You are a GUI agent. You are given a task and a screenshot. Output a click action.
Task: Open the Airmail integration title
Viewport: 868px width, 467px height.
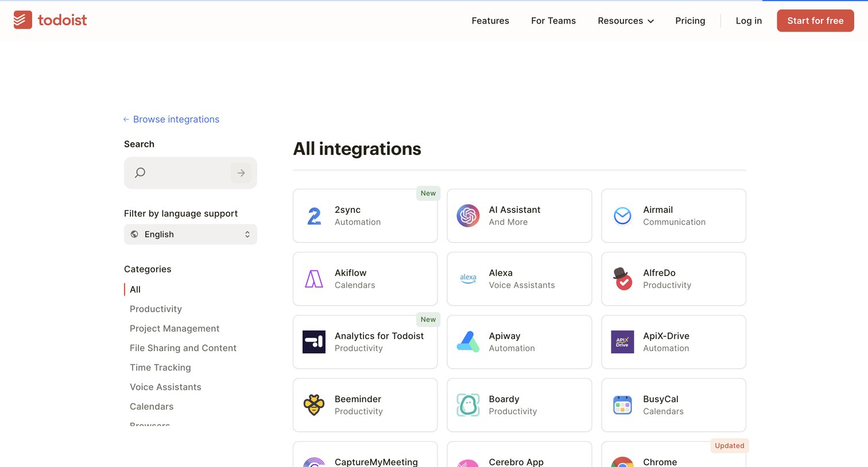(x=658, y=210)
